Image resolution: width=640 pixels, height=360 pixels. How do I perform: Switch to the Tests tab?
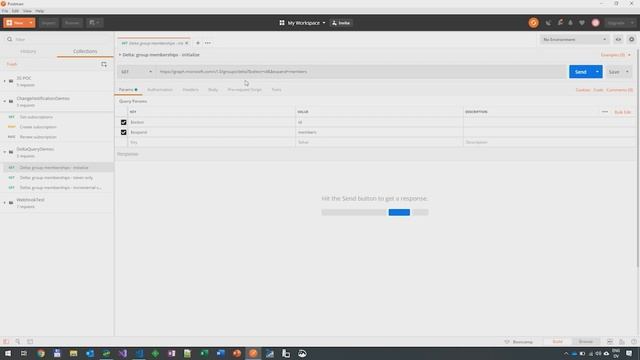276,90
